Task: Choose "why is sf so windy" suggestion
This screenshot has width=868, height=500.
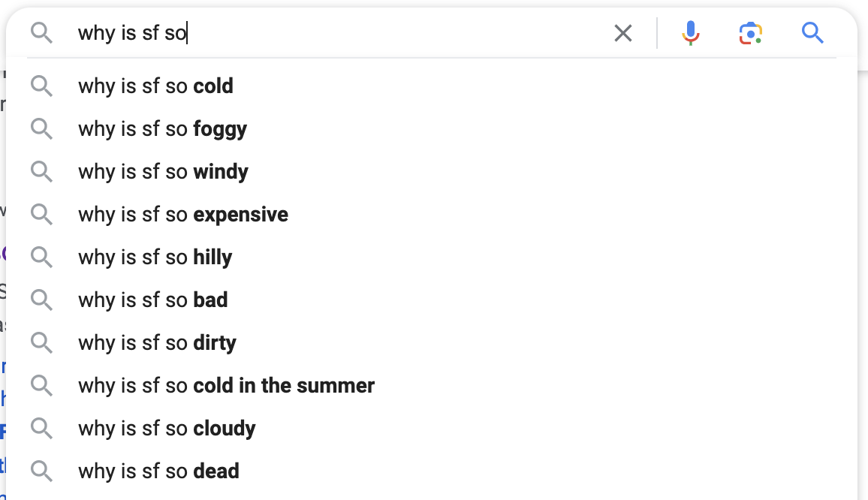Action: (163, 172)
